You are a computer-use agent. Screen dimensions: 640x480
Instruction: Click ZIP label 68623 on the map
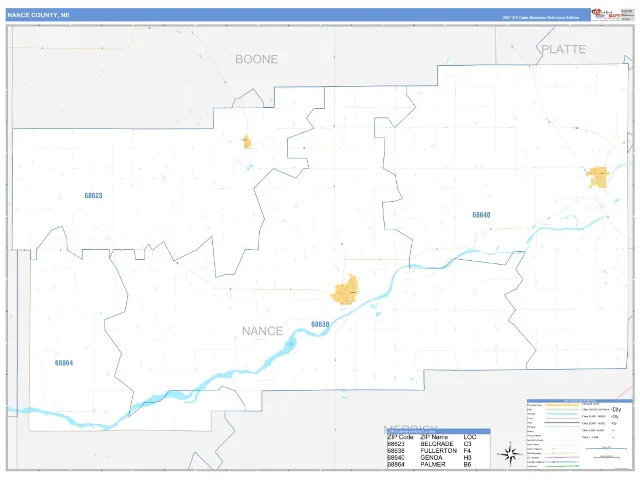[x=93, y=196]
